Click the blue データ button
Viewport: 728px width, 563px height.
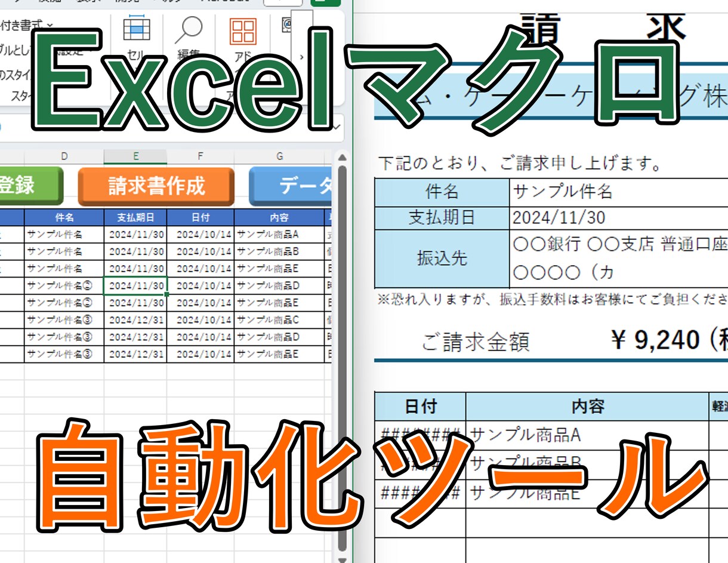tap(291, 186)
